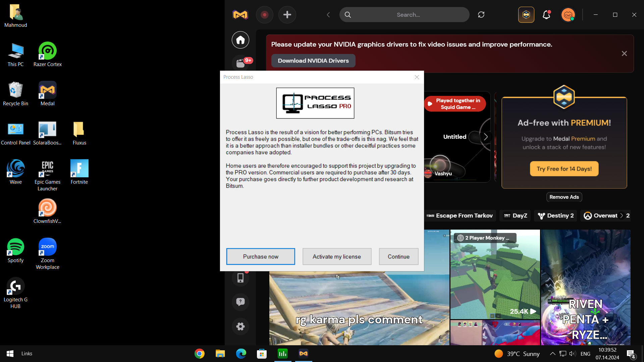644x362 pixels.
Task: Select the Epic Games Launcher shortcut
Action: click(x=48, y=176)
